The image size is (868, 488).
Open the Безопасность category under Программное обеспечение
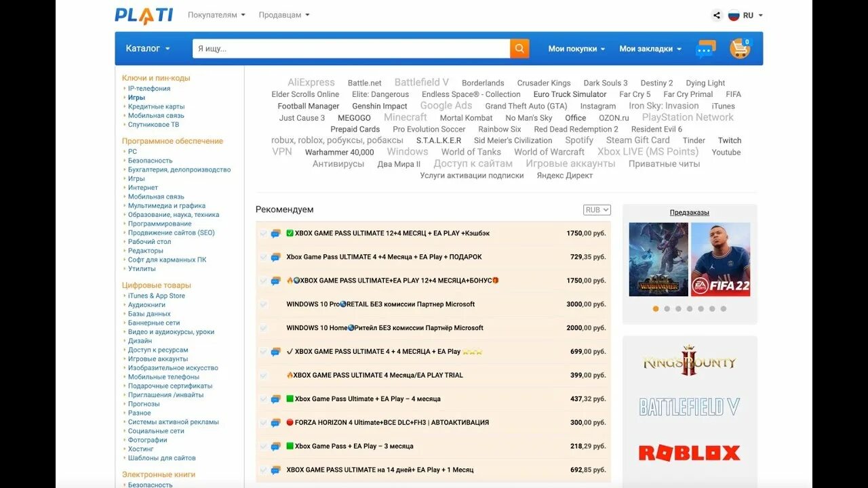(x=151, y=161)
